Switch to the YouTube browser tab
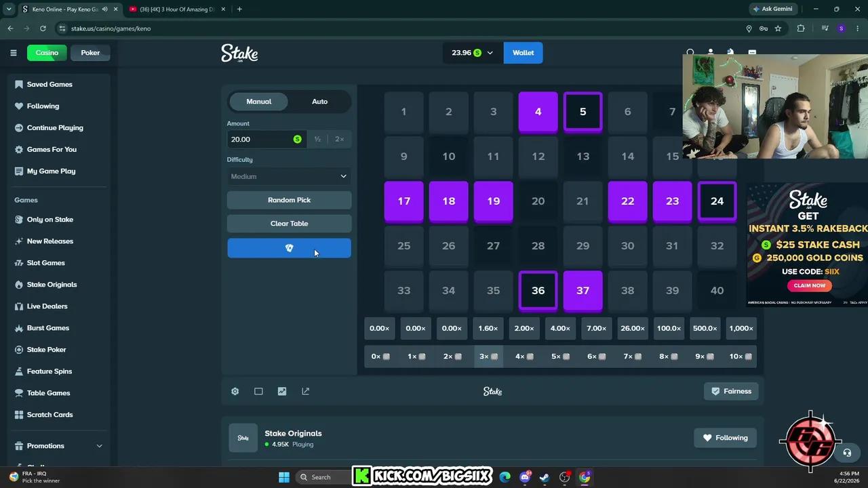 176,9
